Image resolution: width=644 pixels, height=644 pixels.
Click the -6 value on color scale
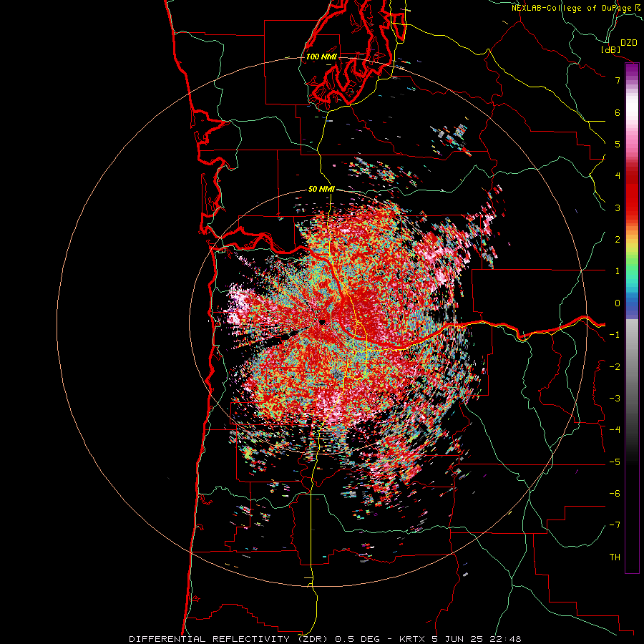tap(615, 494)
